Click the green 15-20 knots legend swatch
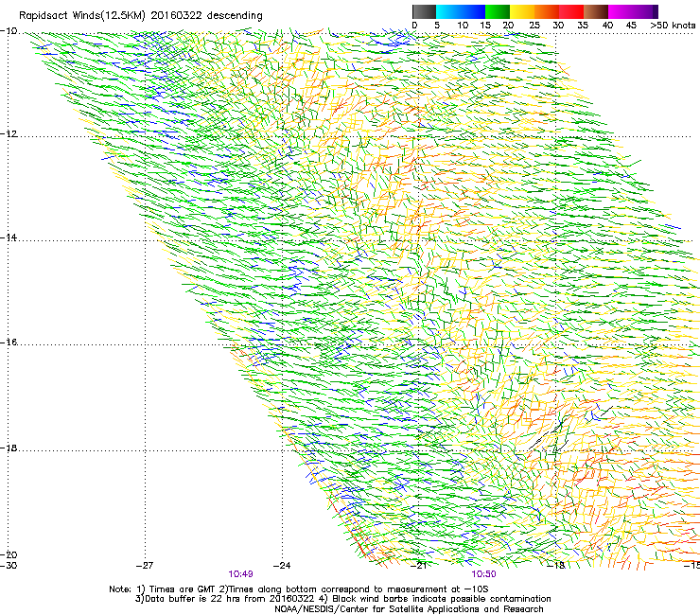 point(498,11)
